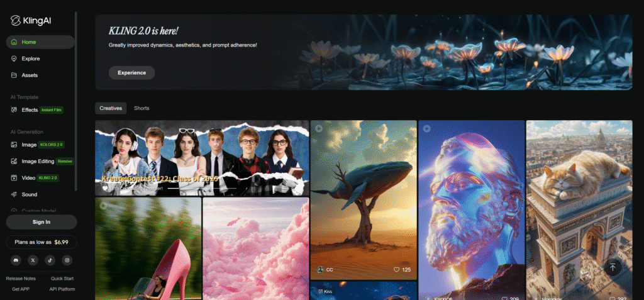Click the Sign In button
This screenshot has height=300, width=644.
click(x=42, y=222)
